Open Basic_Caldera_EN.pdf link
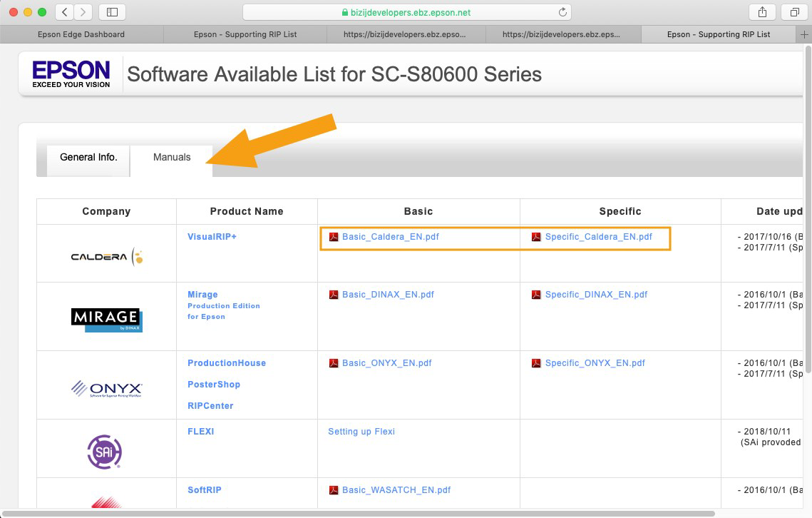The height and width of the screenshot is (518, 812). (x=390, y=237)
